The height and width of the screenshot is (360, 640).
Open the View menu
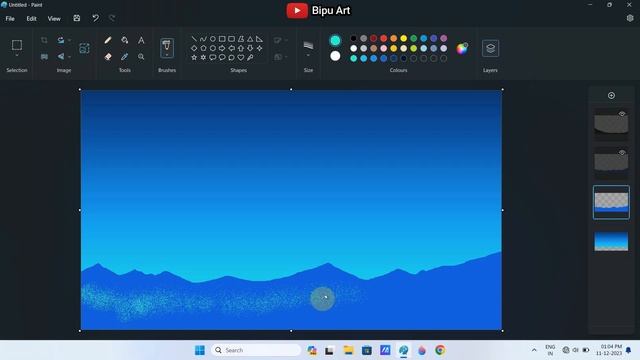tap(54, 18)
